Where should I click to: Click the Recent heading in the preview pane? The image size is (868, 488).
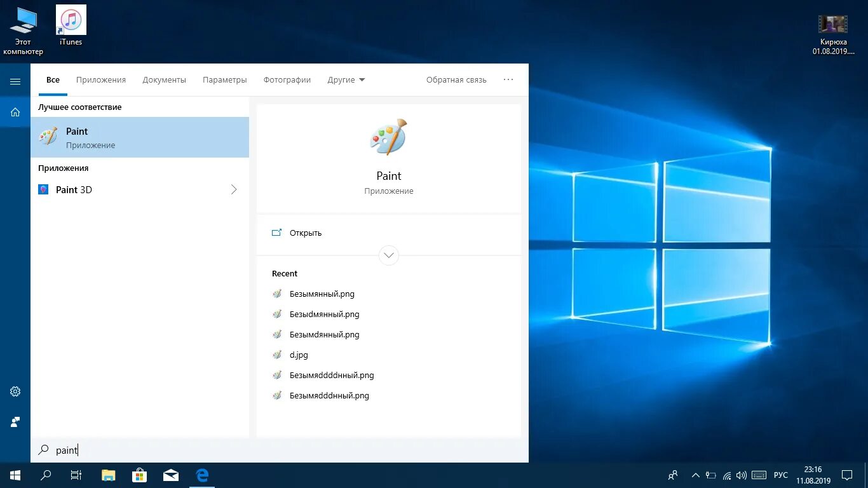pyautogui.click(x=285, y=274)
